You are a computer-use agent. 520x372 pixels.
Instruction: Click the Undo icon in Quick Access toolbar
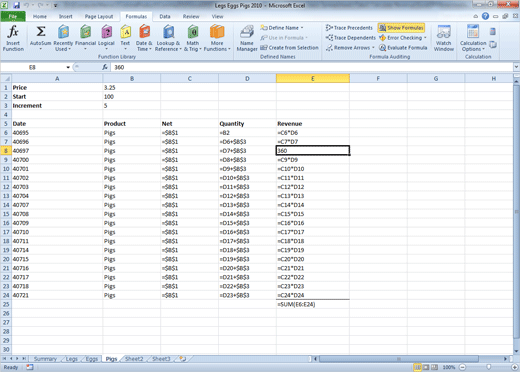coord(27,5)
